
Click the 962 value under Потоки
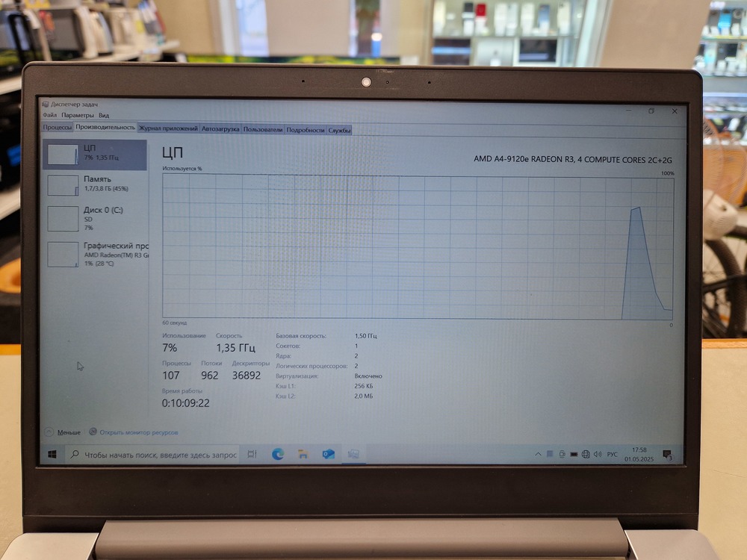click(x=210, y=376)
